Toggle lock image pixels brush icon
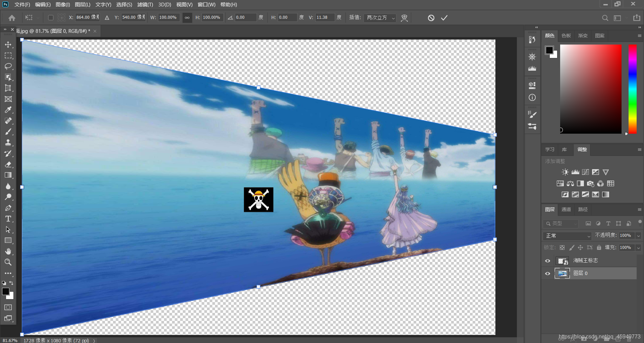 click(x=572, y=248)
